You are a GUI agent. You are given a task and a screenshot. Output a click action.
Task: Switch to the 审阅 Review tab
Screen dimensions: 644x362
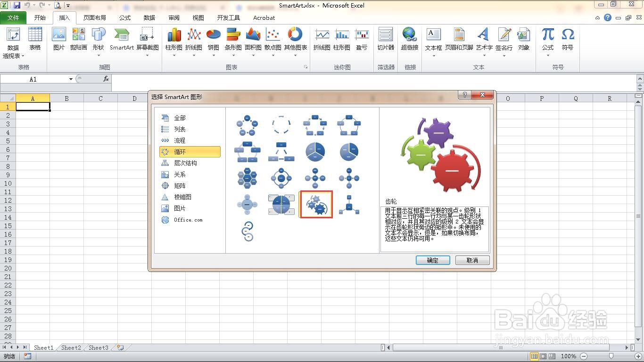[x=174, y=17]
